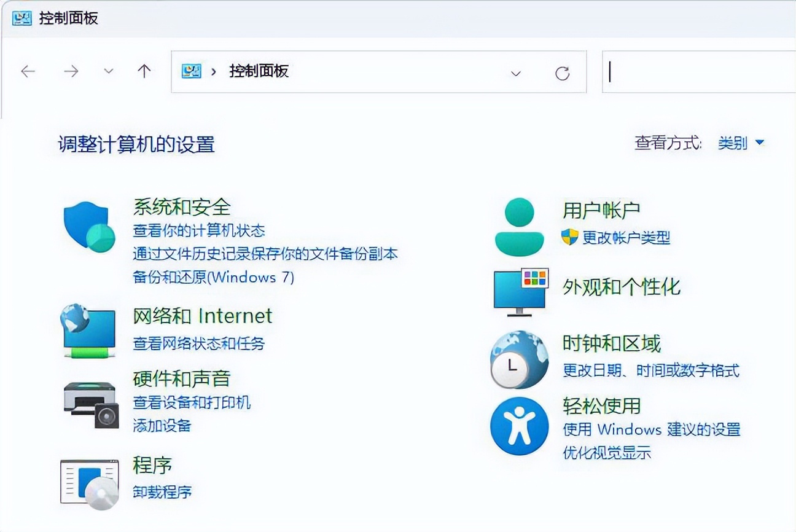Click the control panel icon in address bar

pos(192,72)
